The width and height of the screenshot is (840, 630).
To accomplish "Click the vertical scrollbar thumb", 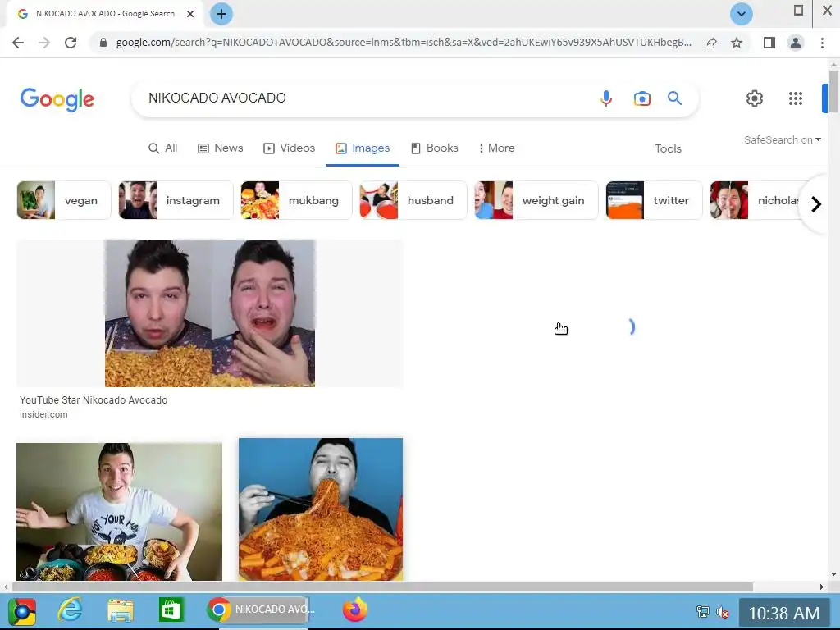I will 833,91.
